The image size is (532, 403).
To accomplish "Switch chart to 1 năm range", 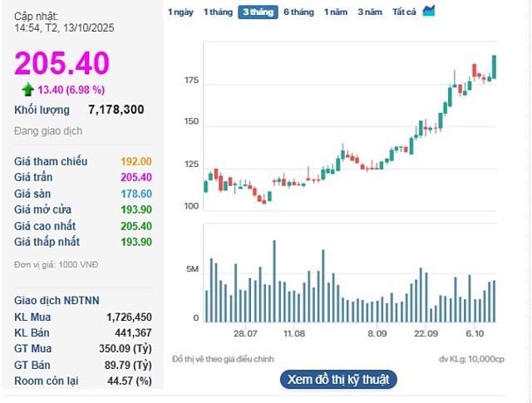I will click(x=336, y=12).
